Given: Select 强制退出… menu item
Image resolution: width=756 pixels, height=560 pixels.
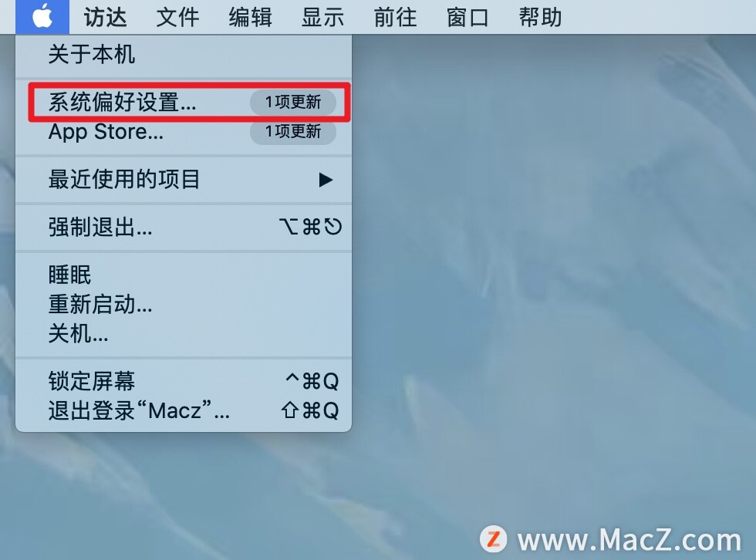Looking at the screenshot, I should (x=184, y=227).
